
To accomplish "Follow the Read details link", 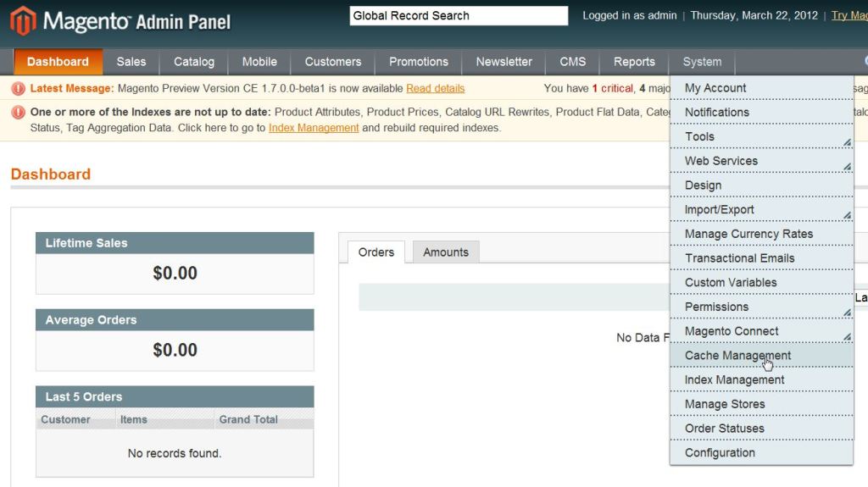I will (435, 89).
